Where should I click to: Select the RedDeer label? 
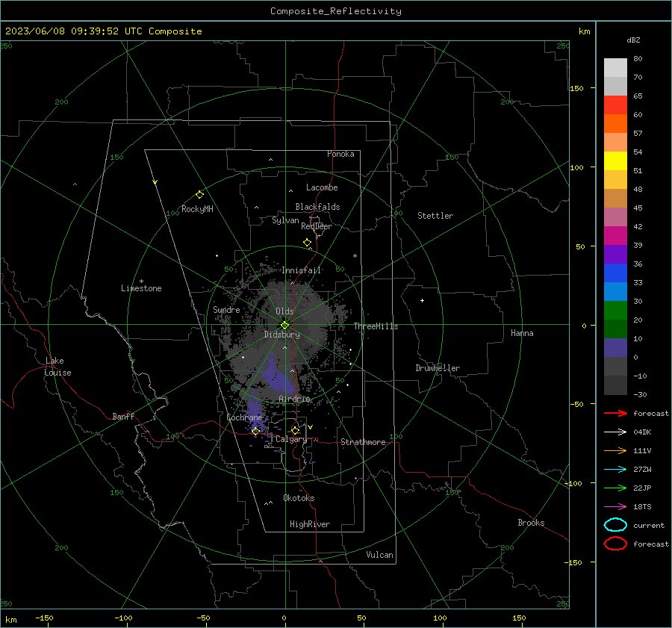tap(317, 226)
